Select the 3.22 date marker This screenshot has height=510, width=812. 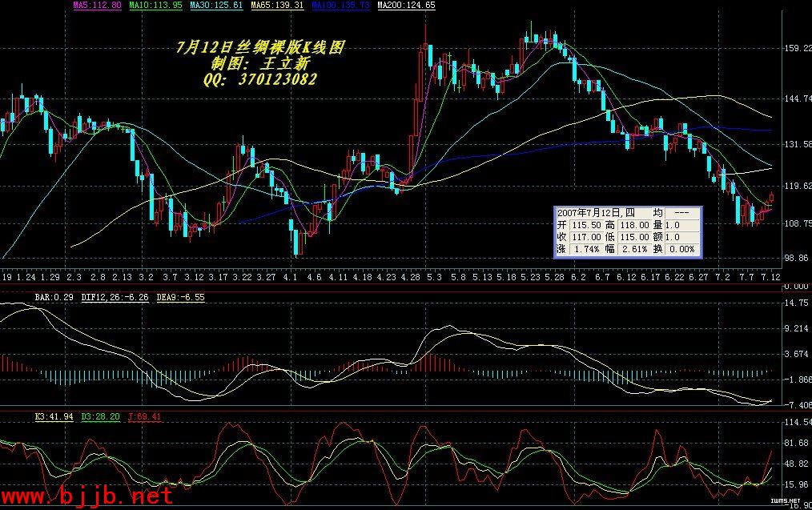(243, 277)
